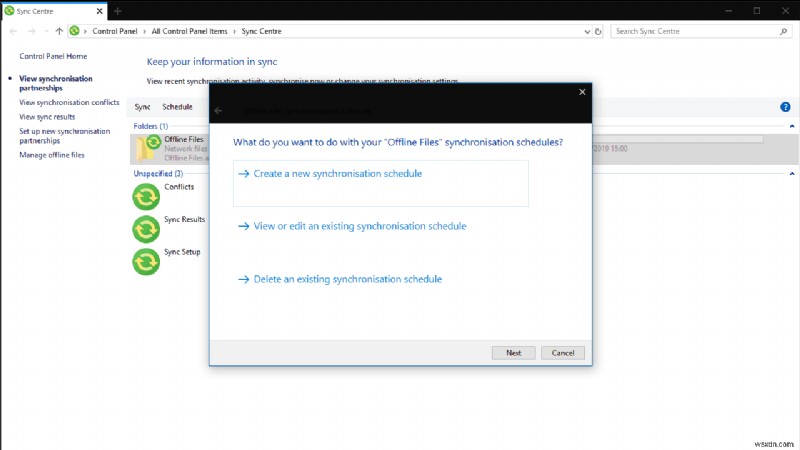Click the Sync Setup green icon
This screenshot has height=450, width=800.
click(146, 262)
